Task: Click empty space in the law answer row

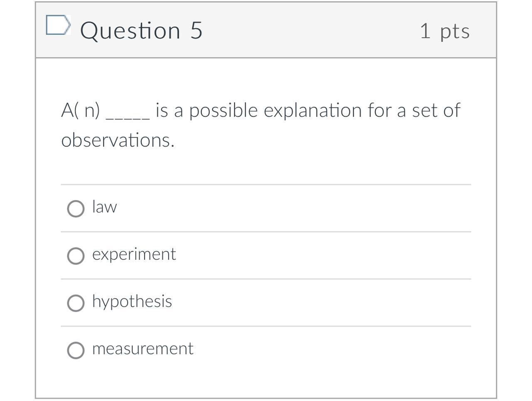Action: point(291,208)
